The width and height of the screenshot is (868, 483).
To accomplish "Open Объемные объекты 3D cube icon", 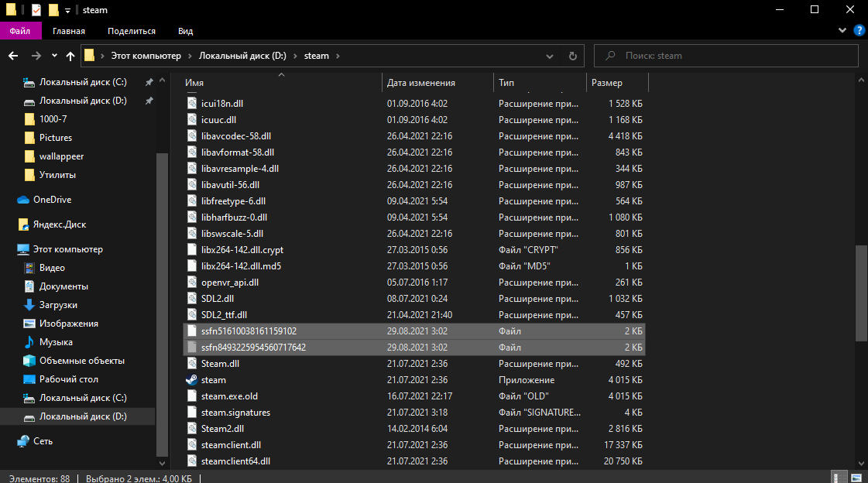I will tap(29, 361).
